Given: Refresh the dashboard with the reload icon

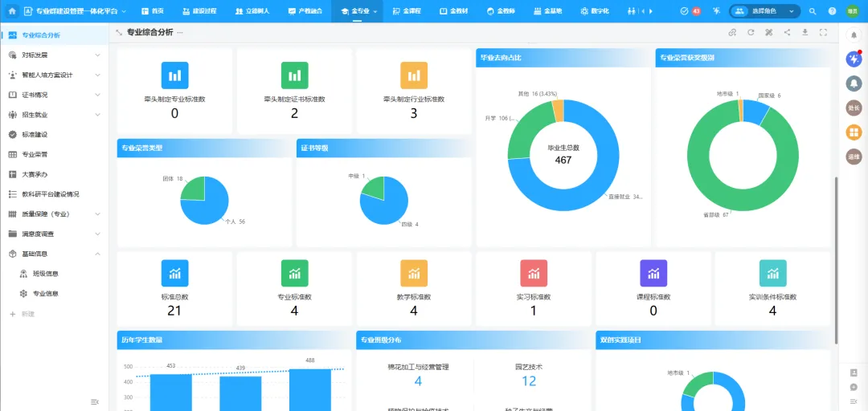Looking at the screenshot, I should [x=751, y=32].
